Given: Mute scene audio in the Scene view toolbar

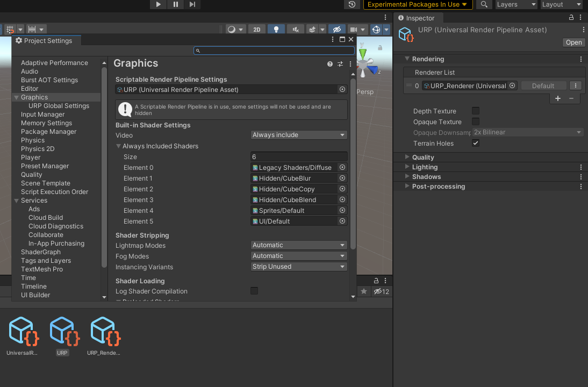Looking at the screenshot, I should (295, 29).
